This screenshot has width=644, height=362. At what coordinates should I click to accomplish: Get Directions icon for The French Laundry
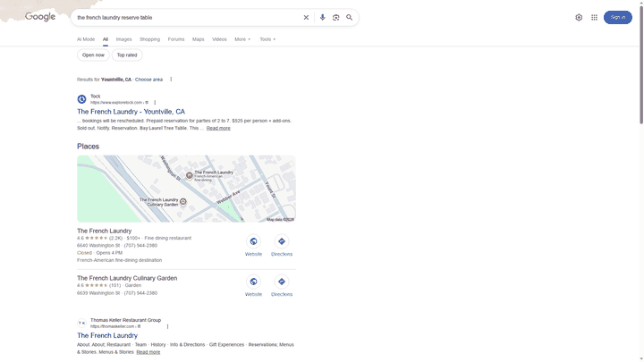282,241
